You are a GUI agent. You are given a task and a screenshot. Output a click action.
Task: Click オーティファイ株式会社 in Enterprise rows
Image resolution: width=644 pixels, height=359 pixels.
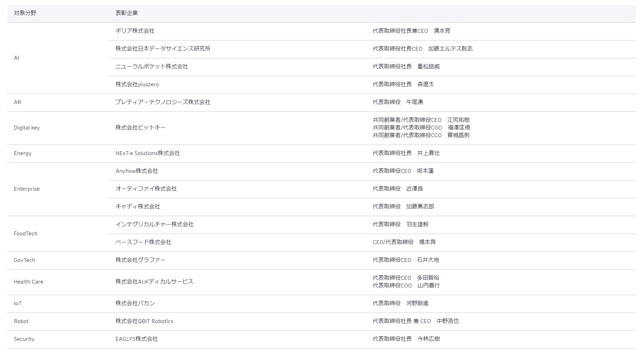[x=146, y=189]
